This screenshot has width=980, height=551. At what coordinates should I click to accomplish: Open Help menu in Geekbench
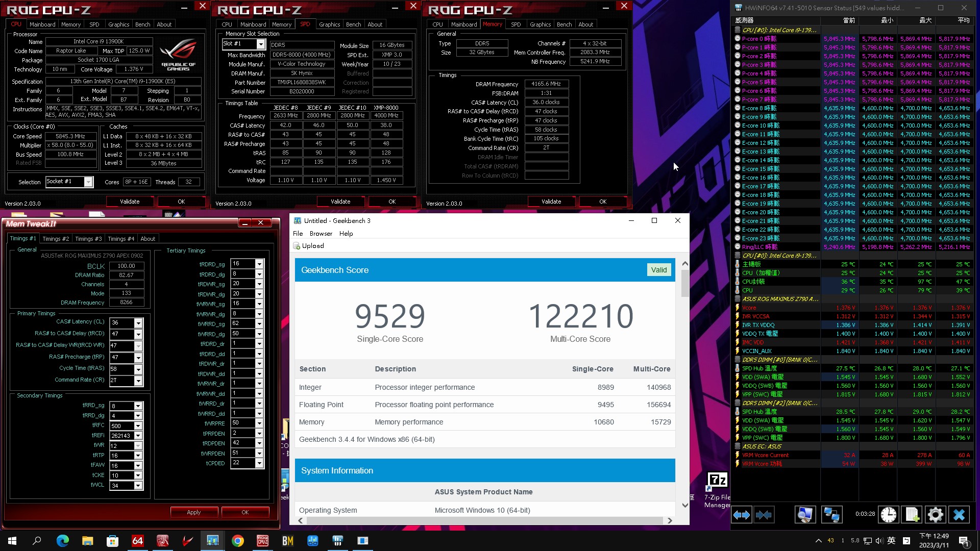(x=346, y=234)
